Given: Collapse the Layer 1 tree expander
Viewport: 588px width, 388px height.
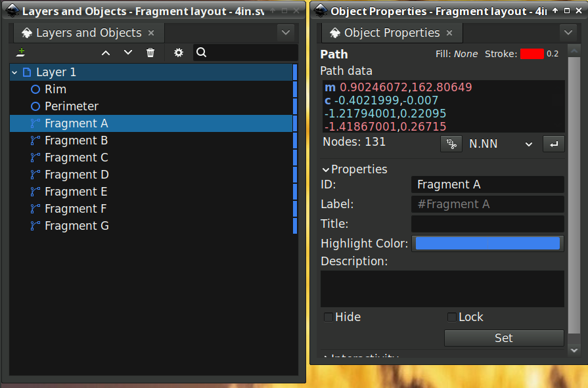Looking at the screenshot, I should (14, 72).
